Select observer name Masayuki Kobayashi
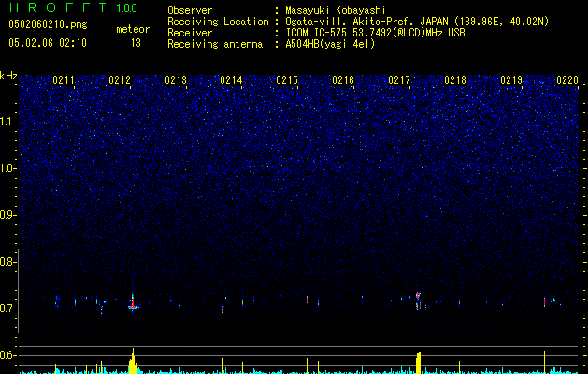This screenshot has height=374, width=588. (336, 10)
